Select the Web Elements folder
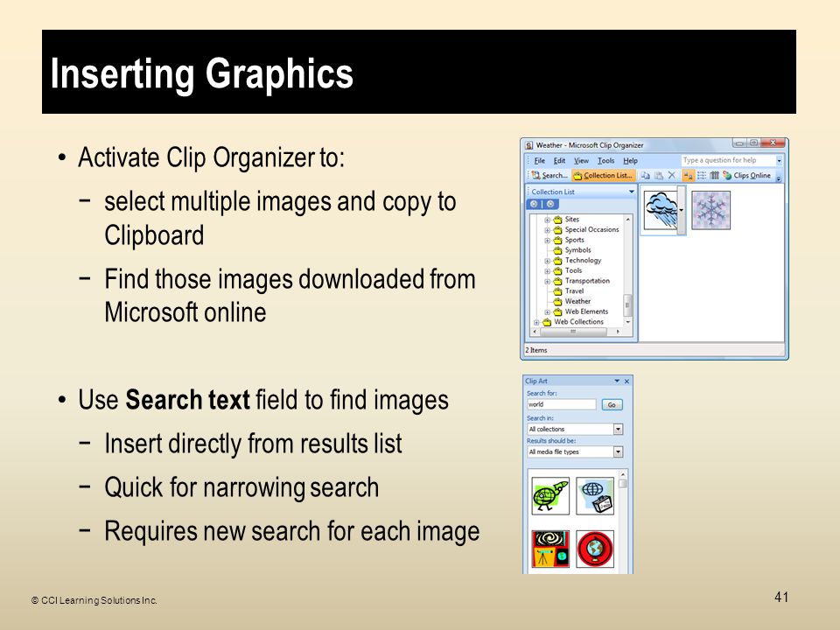Screen dimensions: 840x630 pos(581,311)
